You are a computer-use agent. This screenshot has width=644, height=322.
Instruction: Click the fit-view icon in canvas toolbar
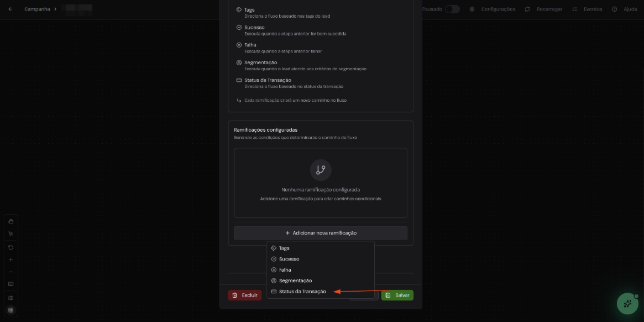point(11,284)
